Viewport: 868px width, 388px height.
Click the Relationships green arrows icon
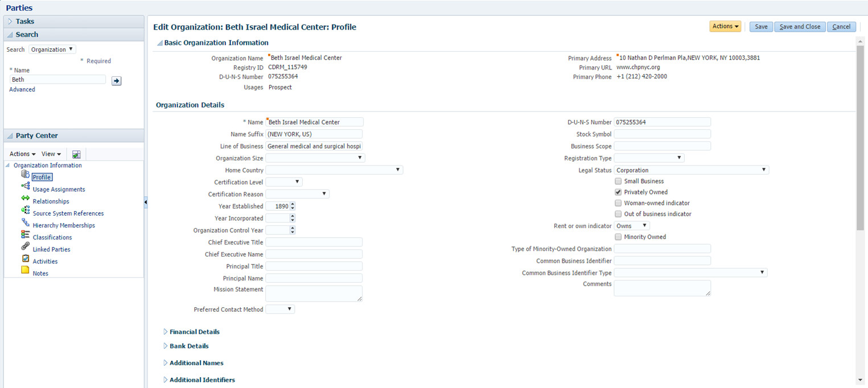point(25,198)
